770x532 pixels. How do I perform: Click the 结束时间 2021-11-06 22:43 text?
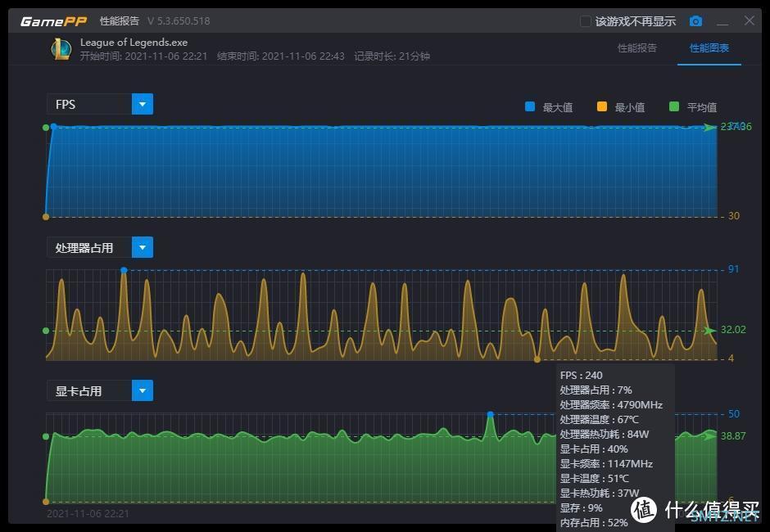281,56
